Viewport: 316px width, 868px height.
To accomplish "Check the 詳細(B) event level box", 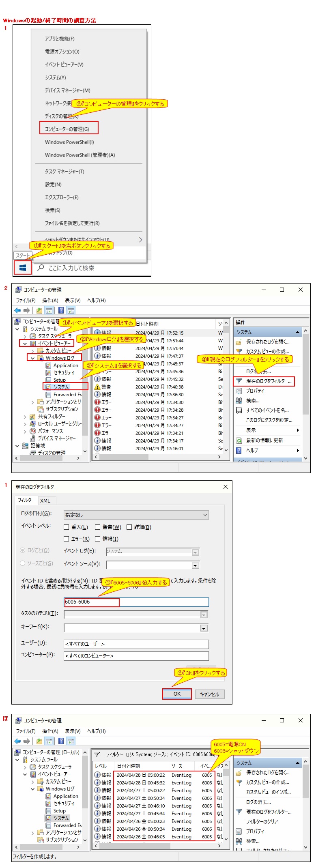I will point(129,527).
